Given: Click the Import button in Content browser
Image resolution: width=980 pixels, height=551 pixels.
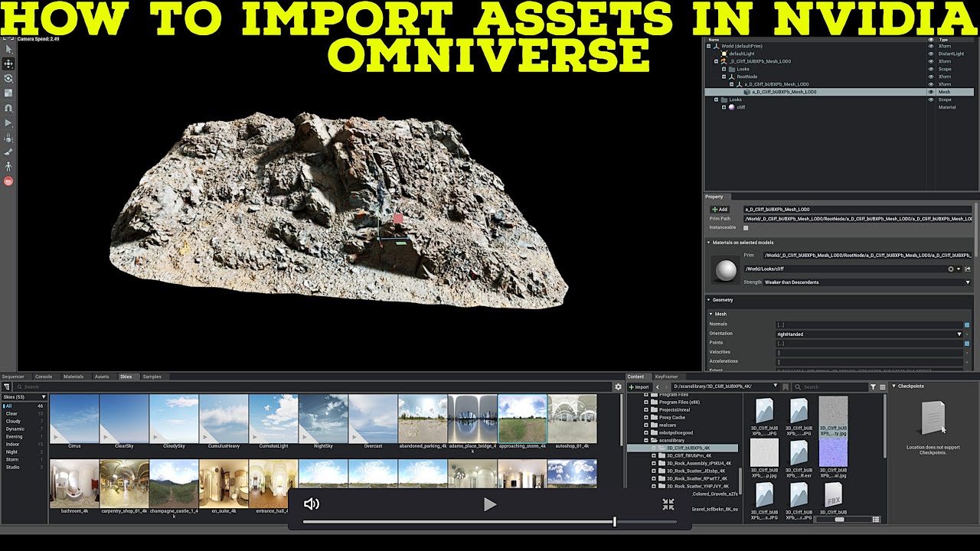Looking at the screenshot, I should [639, 387].
